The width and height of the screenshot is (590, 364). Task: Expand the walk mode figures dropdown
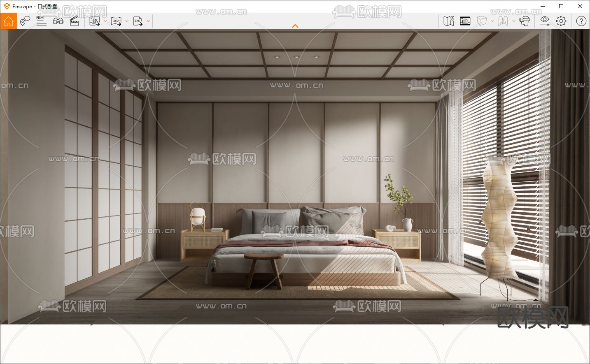[x=514, y=21]
